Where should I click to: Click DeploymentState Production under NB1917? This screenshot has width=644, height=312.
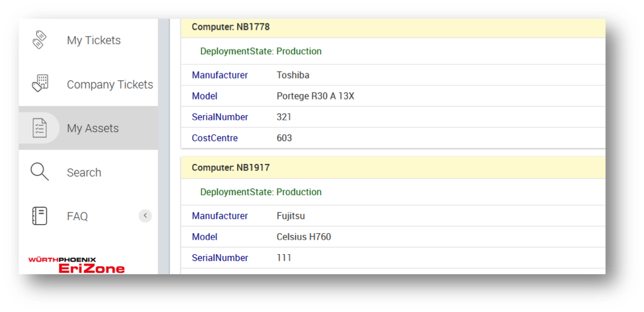(x=261, y=192)
